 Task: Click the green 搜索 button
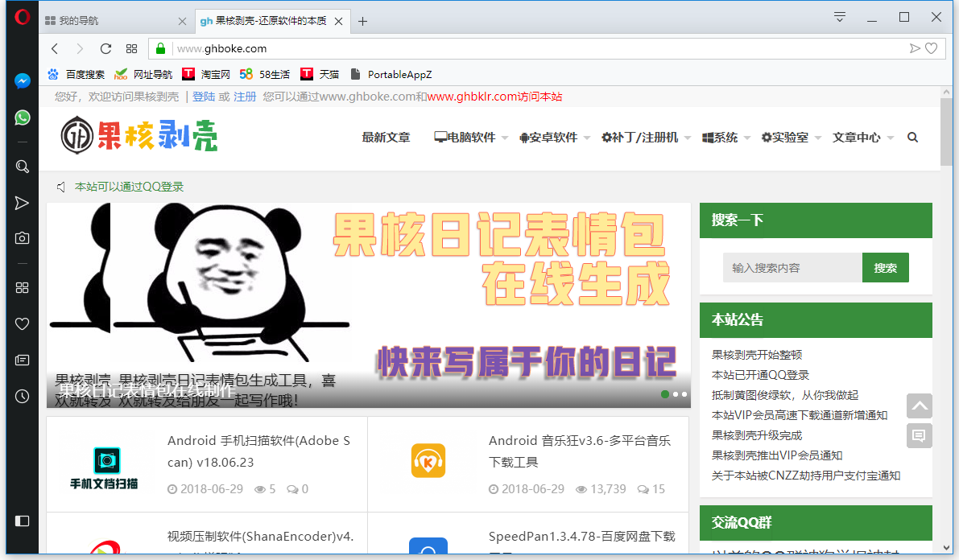pyautogui.click(x=885, y=268)
